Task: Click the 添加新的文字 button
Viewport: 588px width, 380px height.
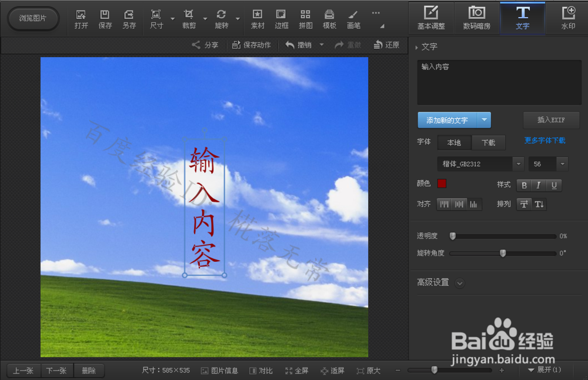Action: [x=447, y=120]
